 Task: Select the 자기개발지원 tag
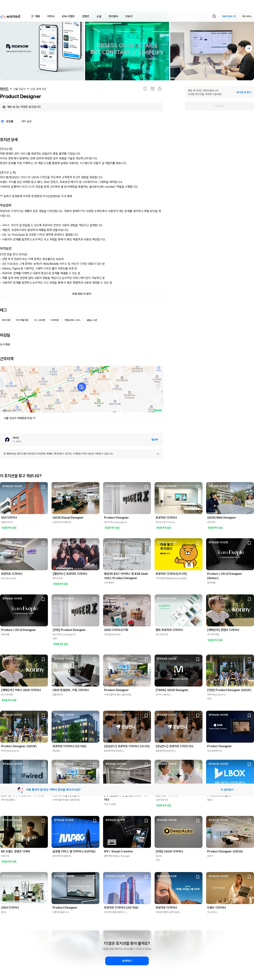pos(22,320)
